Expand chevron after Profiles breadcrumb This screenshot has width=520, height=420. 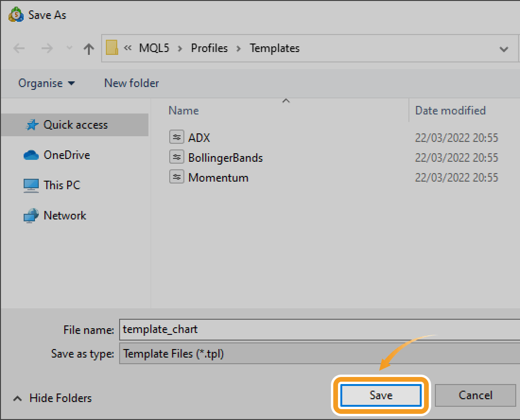click(x=238, y=49)
